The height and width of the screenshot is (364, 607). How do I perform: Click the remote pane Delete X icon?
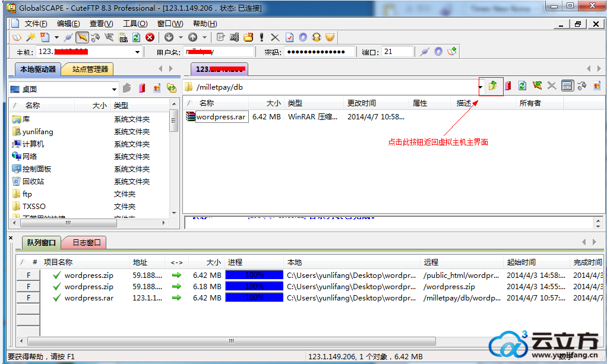(x=552, y=86)
